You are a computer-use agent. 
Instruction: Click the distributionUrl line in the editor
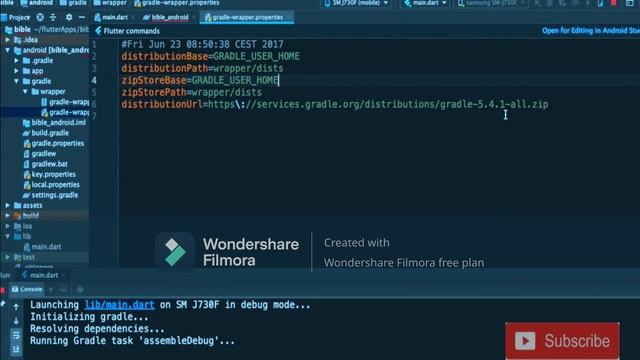[335, 104]
